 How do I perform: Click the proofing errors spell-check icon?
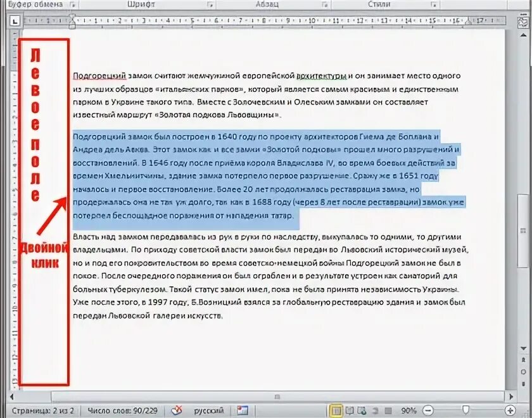click(x=177, y=411)
